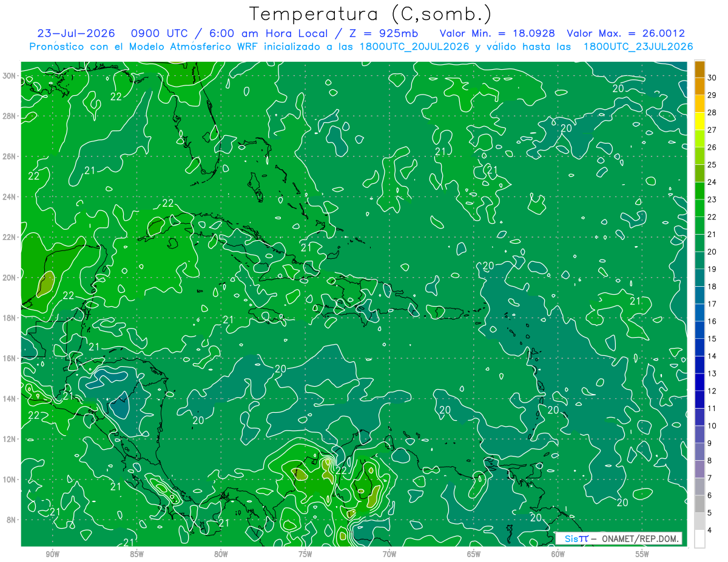Click the 90W longitude axis label

coord(52,554)
